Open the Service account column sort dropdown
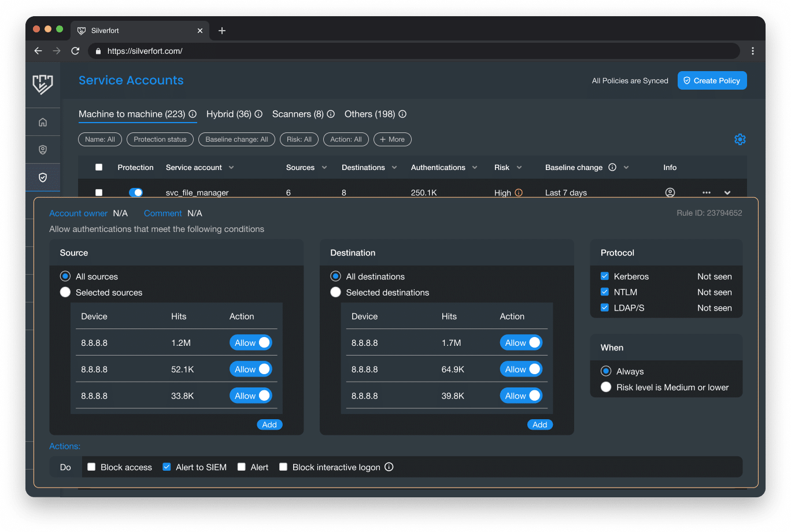Viewport: 791px width, 532px height. coord(231,167)
